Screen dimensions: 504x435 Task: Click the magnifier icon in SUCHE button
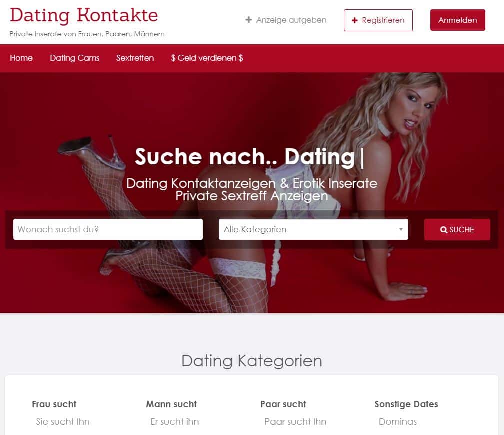[x=444, y=230]
